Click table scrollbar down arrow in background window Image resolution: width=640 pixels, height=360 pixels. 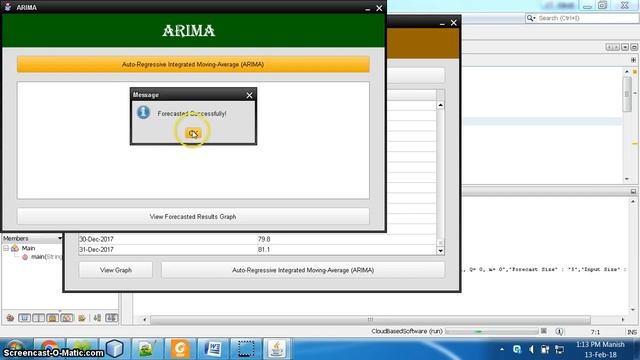(x=440, y=251)
